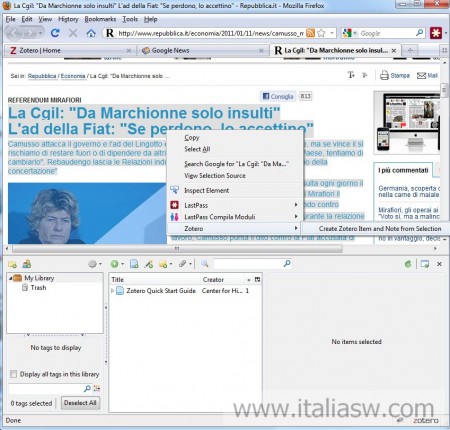Click the RSS feed icon in address bar
Viewport: 450px width, 430px height.
tap(310, 33)
